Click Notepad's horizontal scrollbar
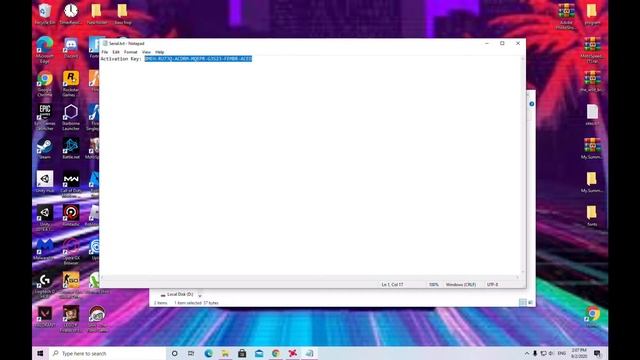 click(310, 278)
